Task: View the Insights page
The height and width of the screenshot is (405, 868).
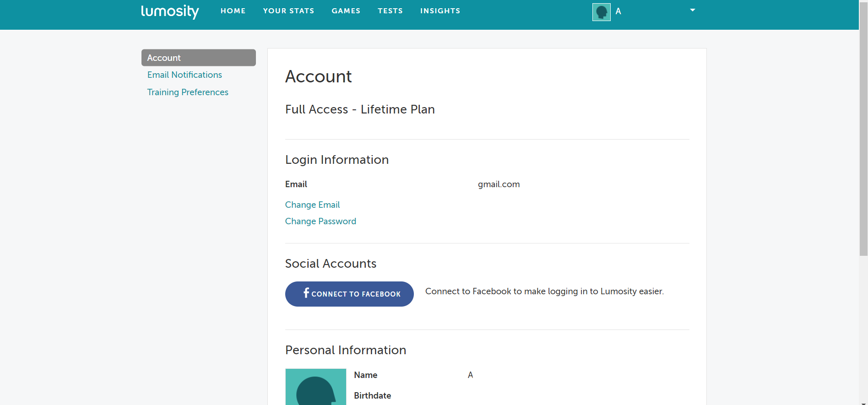Action: (440, 11)
